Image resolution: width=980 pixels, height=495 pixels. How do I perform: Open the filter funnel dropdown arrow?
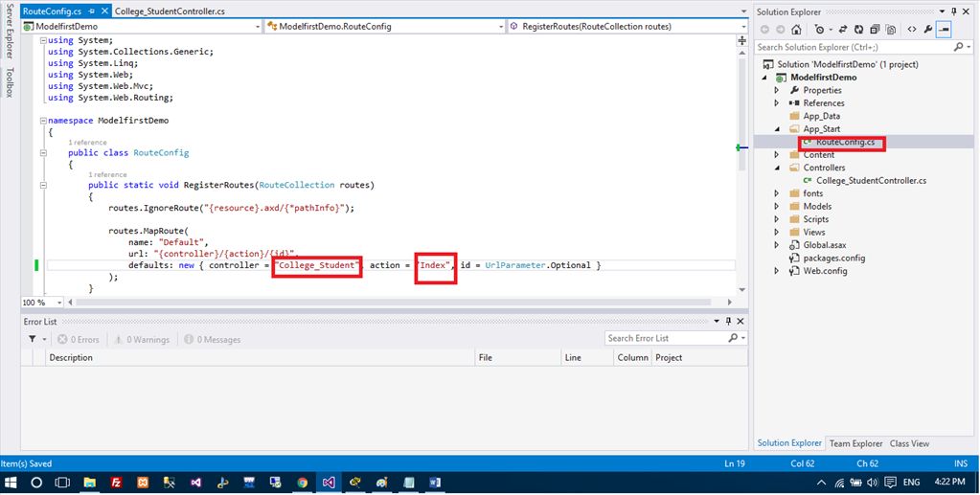click(x=44, y=339)
